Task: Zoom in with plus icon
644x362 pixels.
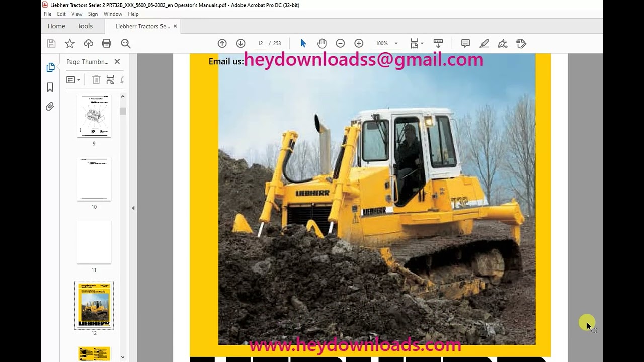Action: click(359, 44)
